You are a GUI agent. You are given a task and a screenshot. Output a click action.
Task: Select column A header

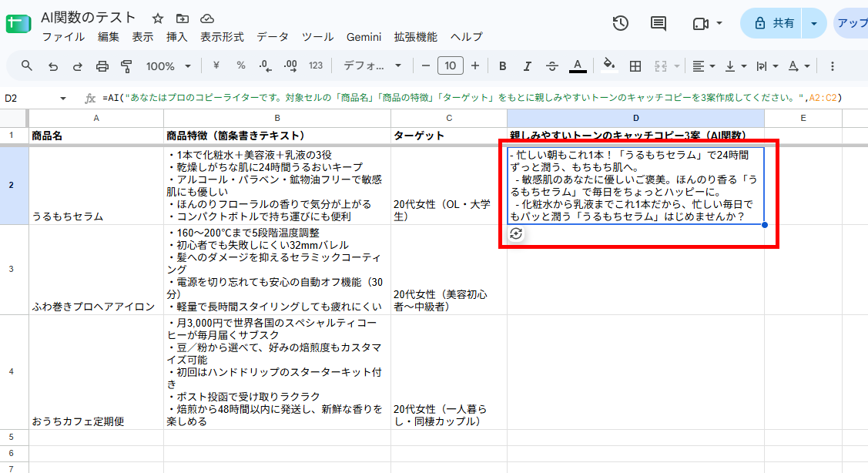click(96, 118)
